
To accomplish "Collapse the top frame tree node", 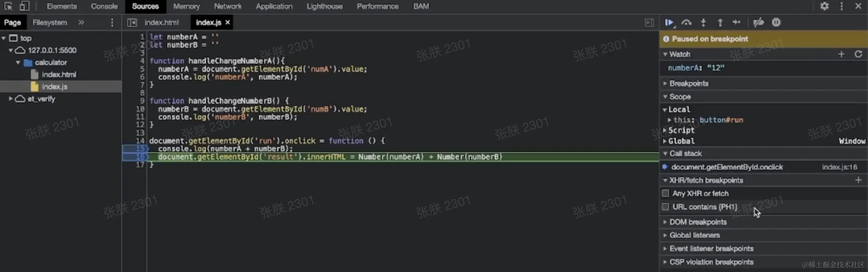I will coord(4,38).
